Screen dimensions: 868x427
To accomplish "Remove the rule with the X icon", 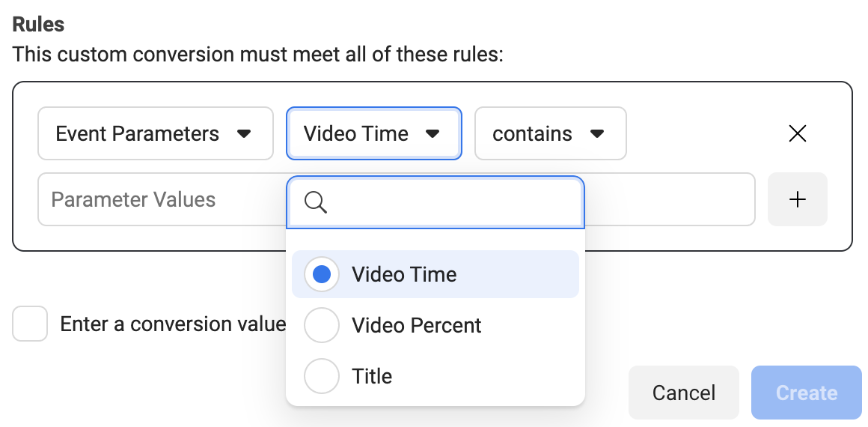I will click(797, 133).
